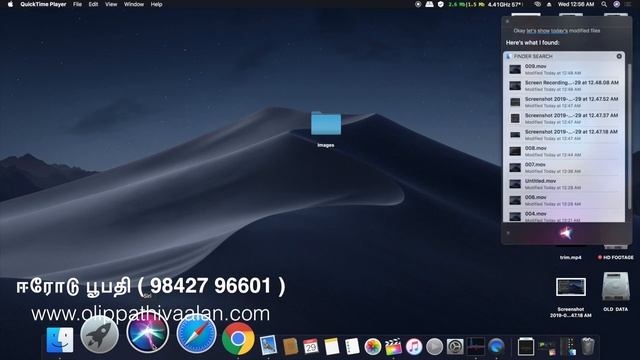Open blue round app icon beside graph icon
The image size is (640, 360).
pyautogui.click(x=496, y=347)
